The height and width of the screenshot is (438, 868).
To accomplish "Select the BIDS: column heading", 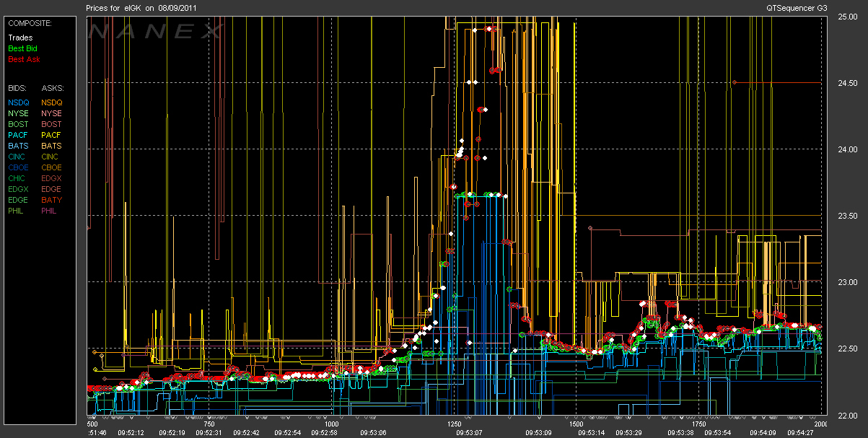I will [x=17, y=88].
